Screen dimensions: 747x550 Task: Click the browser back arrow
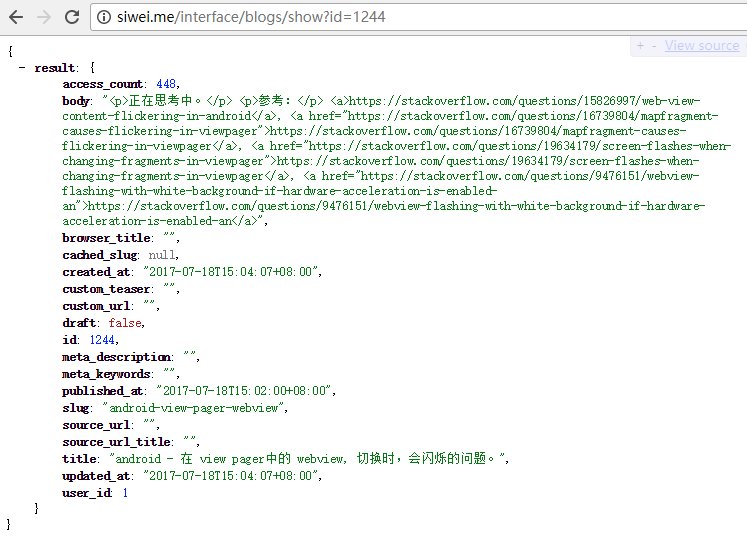click(x=17, y=17)
